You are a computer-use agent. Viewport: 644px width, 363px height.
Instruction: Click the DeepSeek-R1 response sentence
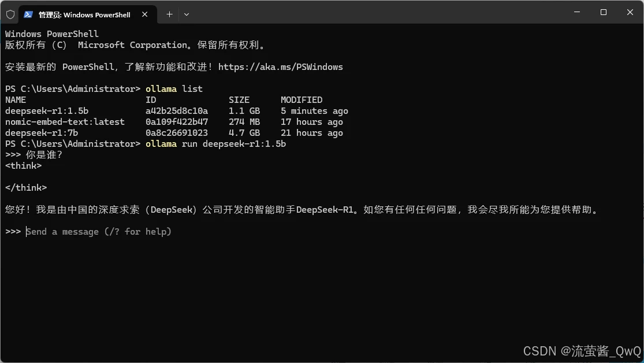(x=302, y=210)
